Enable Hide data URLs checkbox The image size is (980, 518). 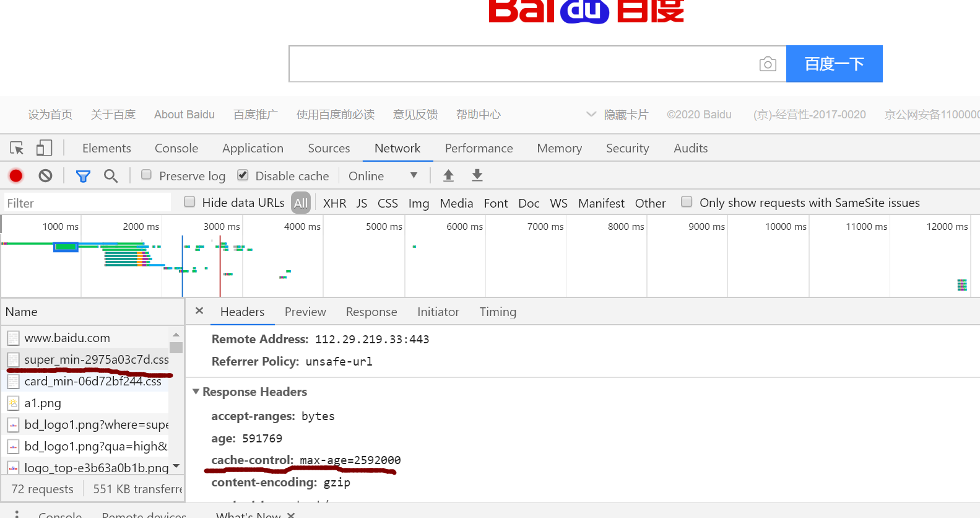coord(189,201)
